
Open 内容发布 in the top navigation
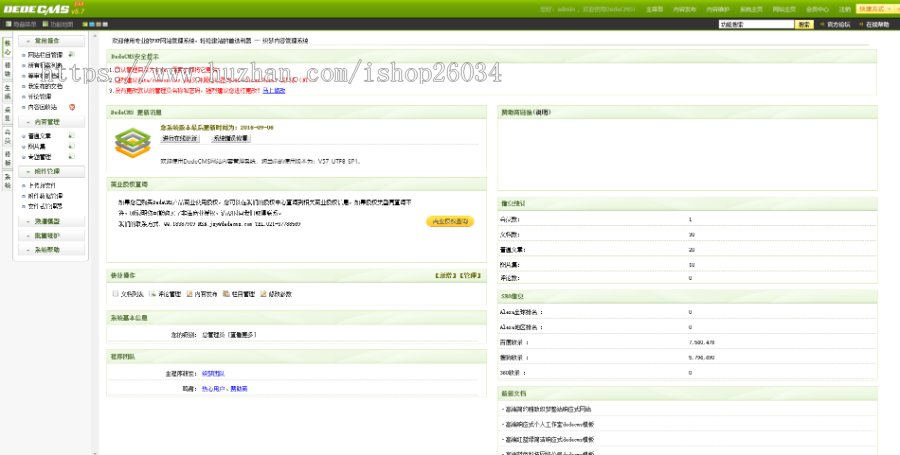tap(685, 9)
